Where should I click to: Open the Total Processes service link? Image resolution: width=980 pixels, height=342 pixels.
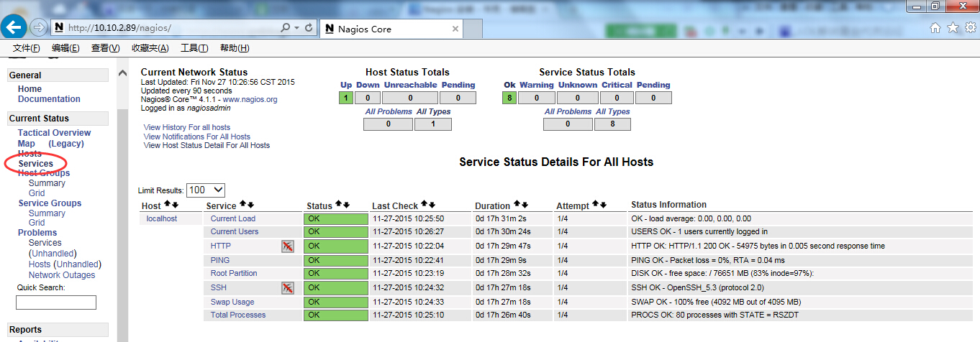click(x=238, y=315)
